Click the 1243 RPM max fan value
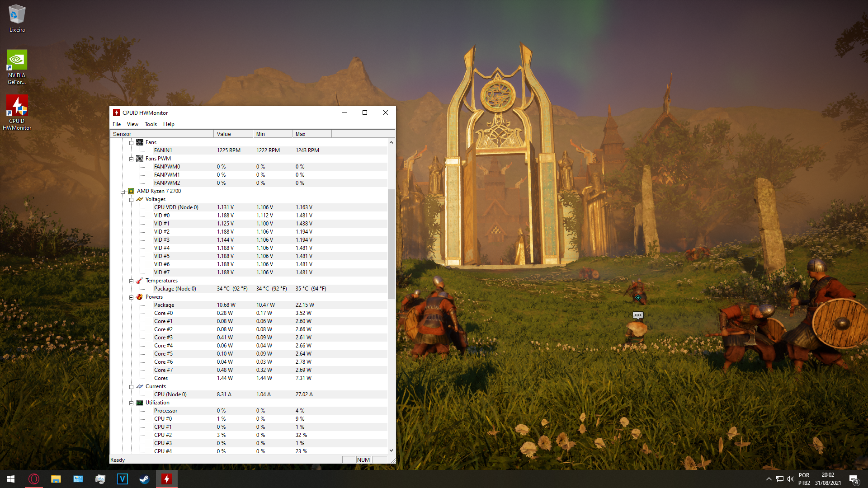Screen dimensions: 868x488 point(307,150)
